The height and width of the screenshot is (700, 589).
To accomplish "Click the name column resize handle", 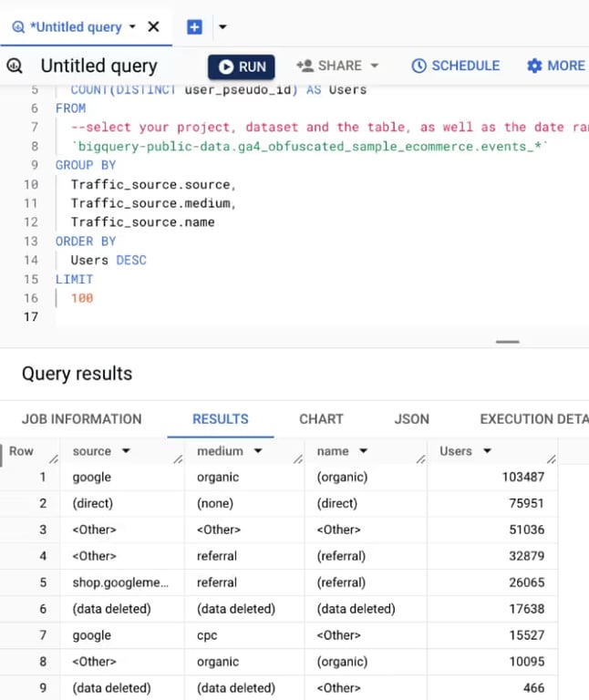I will point(420,459).
